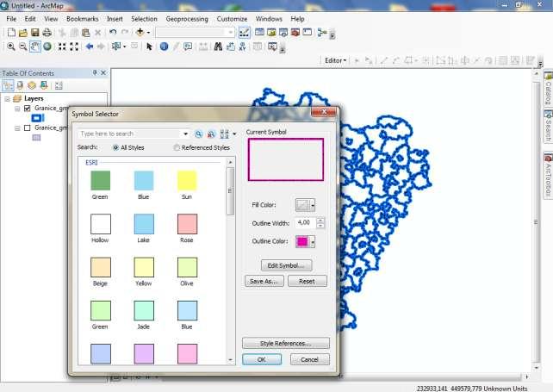Click the Find binoculars icon
This screenshot has width=553, height=392.
point(218,47)
